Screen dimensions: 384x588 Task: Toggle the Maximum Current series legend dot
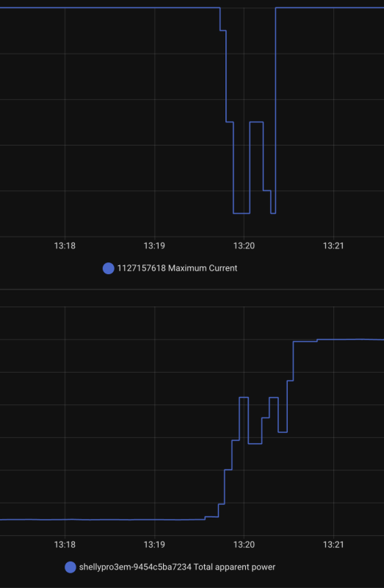pos(108,268)
